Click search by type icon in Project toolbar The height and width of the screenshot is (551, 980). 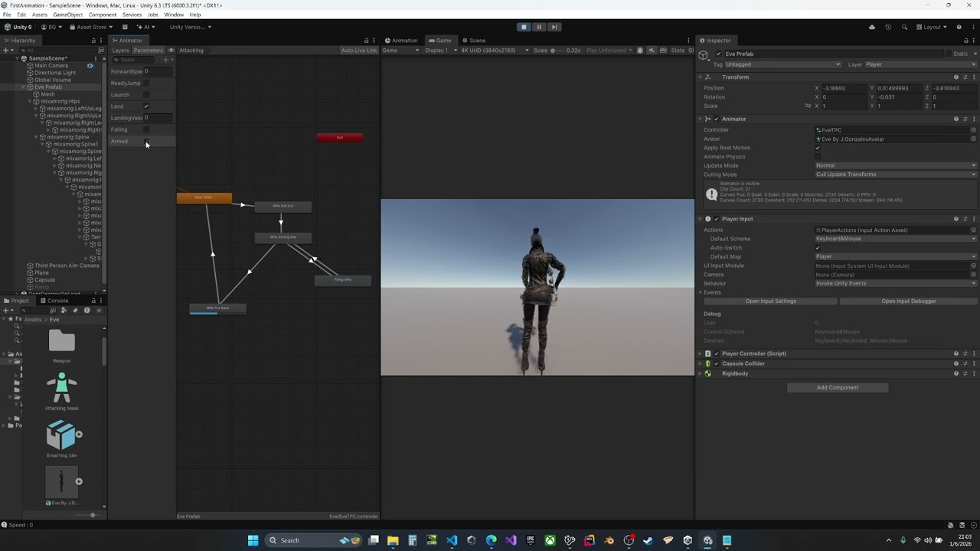[64, 310]
